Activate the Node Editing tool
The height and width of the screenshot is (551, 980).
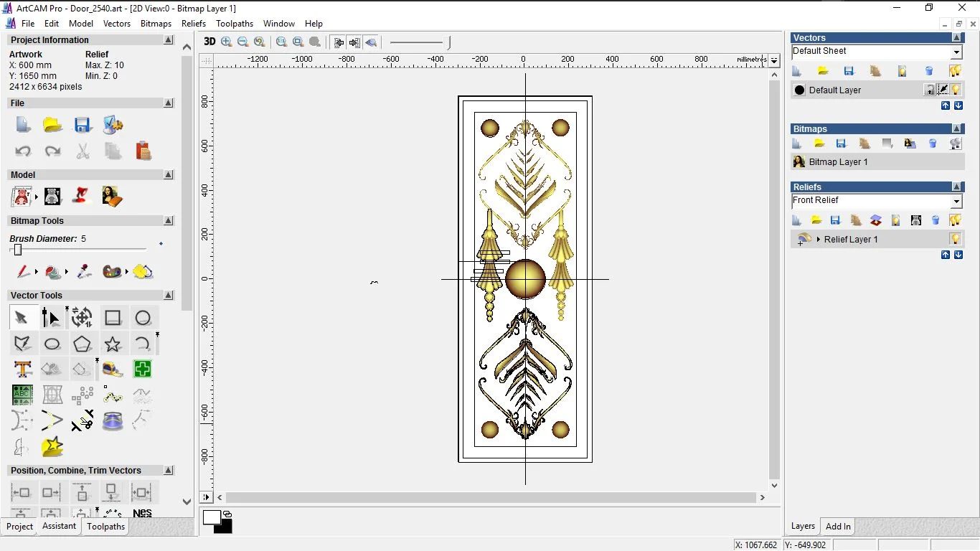(x=51, y=318)
